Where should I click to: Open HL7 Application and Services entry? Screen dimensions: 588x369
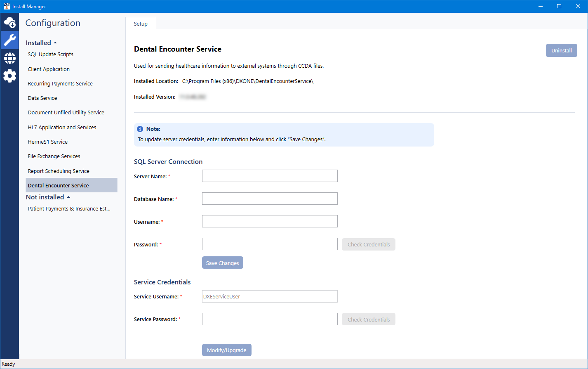tap(62, 128)
